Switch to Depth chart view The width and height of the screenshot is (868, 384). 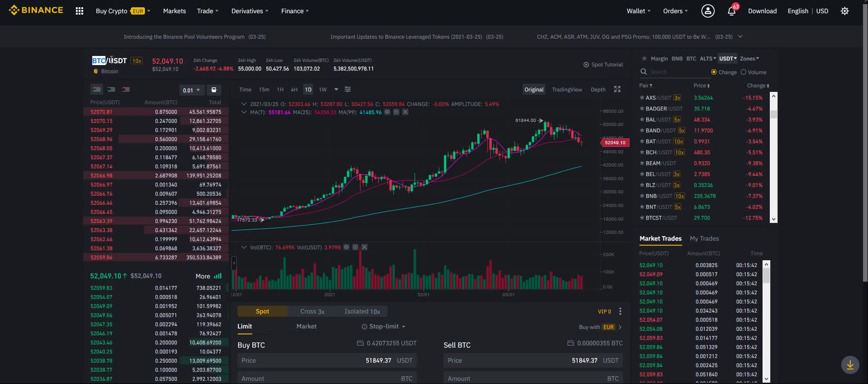tap(598, 89)
